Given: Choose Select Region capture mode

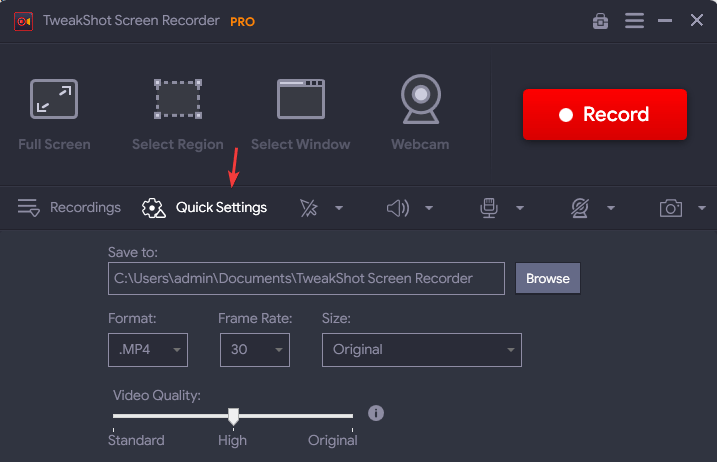Looking at the screenshot, I should (178, 114).
